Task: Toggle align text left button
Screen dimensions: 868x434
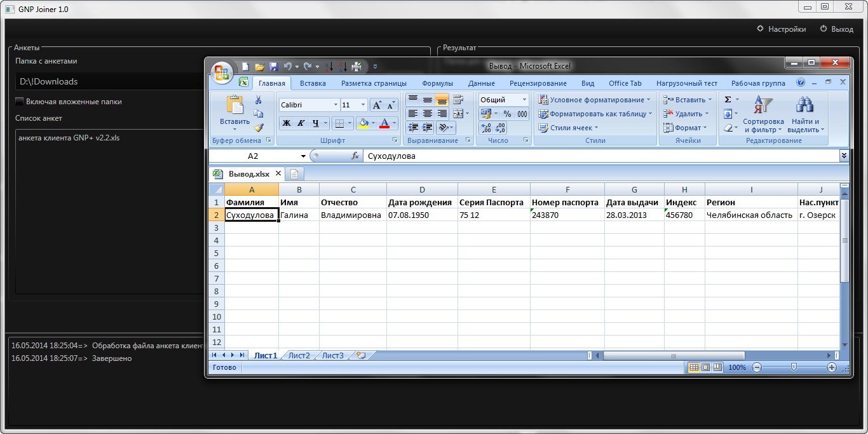Action: (x=413, y=114)
